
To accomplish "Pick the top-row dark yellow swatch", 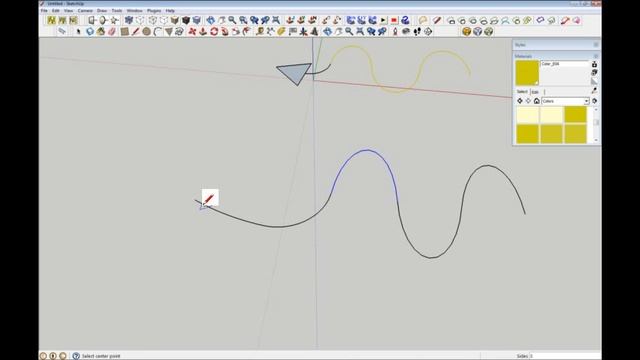I will coord(576,115).
